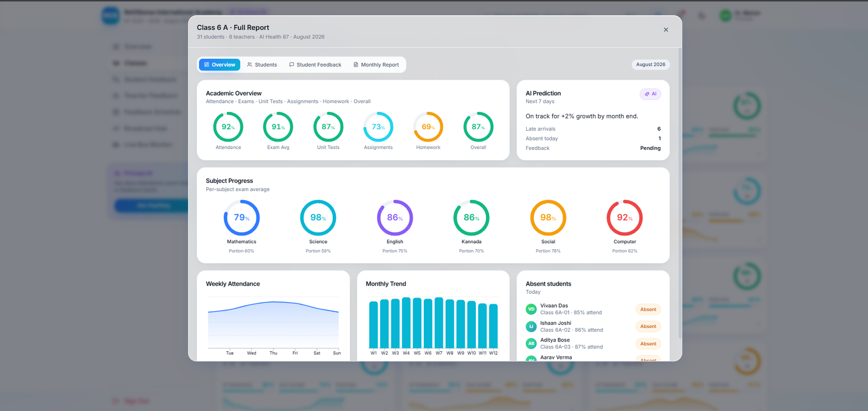
Task: Select the English 86% subject ring
Action: pyautogui.click(x=395, y=218)
